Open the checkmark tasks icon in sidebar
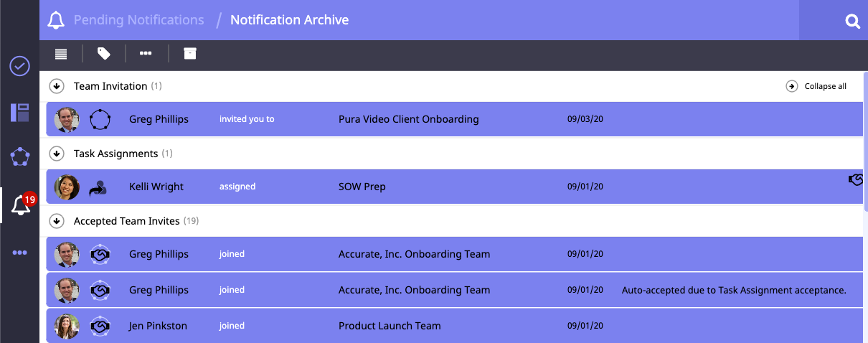The height and width of the screenshot is (343, 868). (19, 67)
